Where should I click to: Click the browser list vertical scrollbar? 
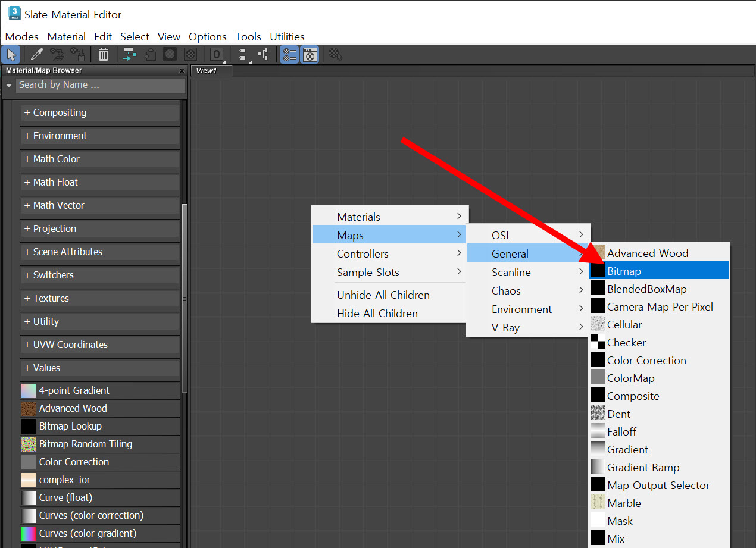[x=185, y=298]
